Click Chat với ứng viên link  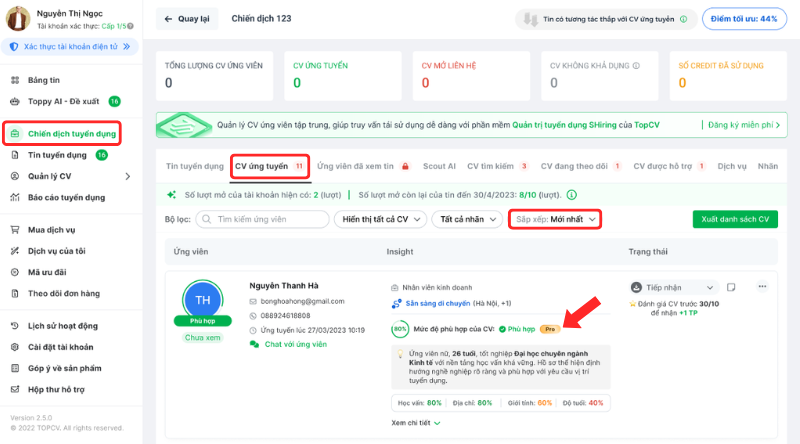point(289,344)
